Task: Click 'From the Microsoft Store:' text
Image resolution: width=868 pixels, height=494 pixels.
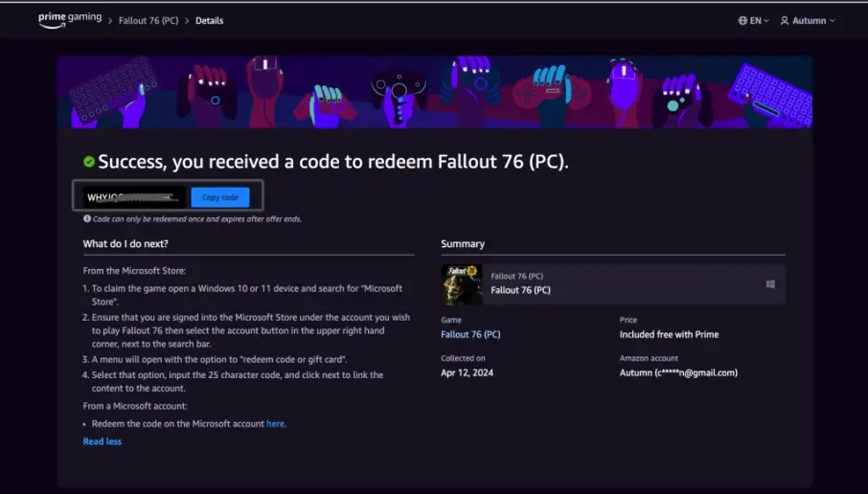Action: pos(134,271)
